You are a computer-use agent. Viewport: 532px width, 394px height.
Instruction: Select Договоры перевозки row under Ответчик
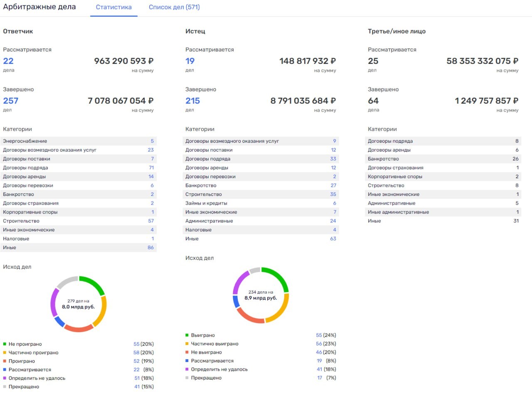[79, 186]
